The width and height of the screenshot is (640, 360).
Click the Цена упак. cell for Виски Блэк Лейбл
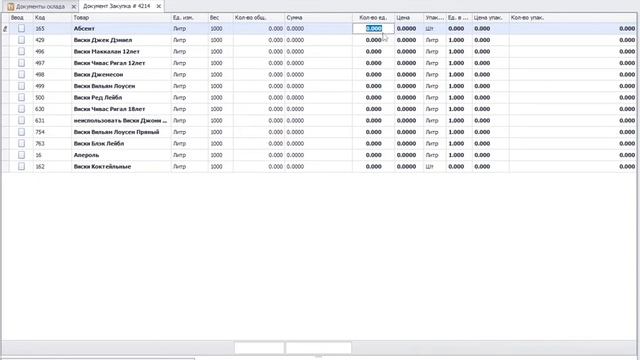click(x=491, y=143)
